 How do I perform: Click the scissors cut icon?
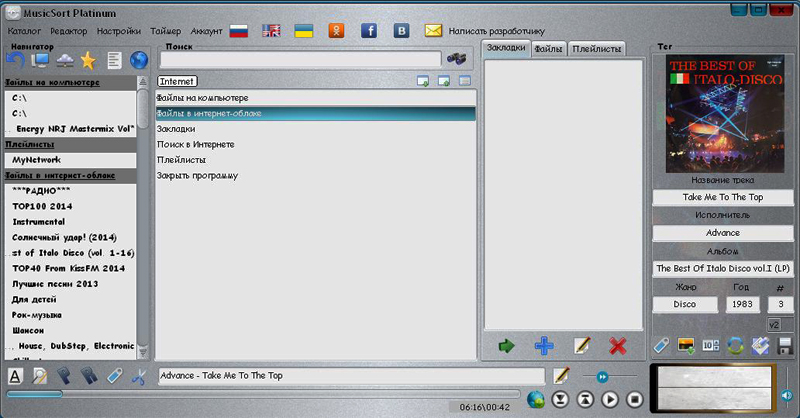139,377
